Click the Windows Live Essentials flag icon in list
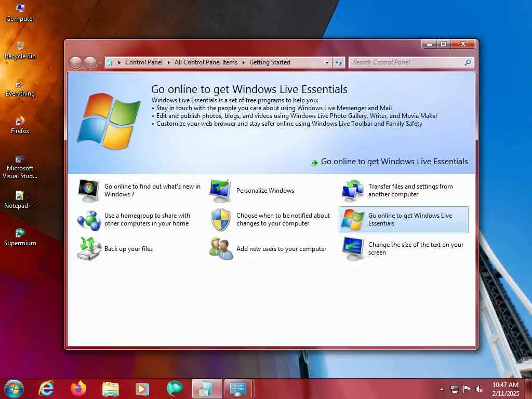 [x=352, y=220]
